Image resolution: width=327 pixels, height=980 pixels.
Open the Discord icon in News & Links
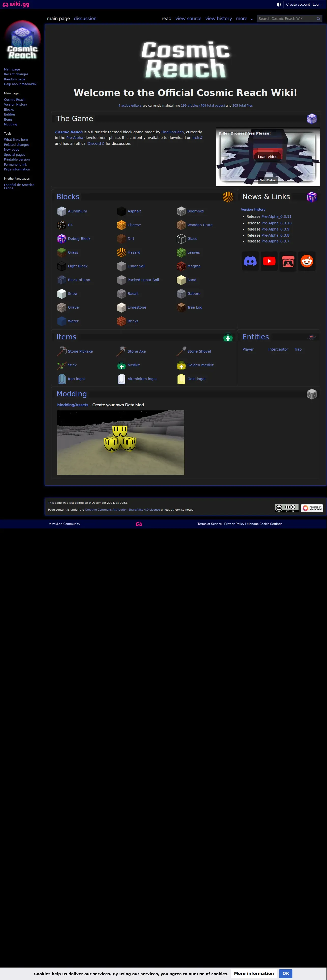250,261
